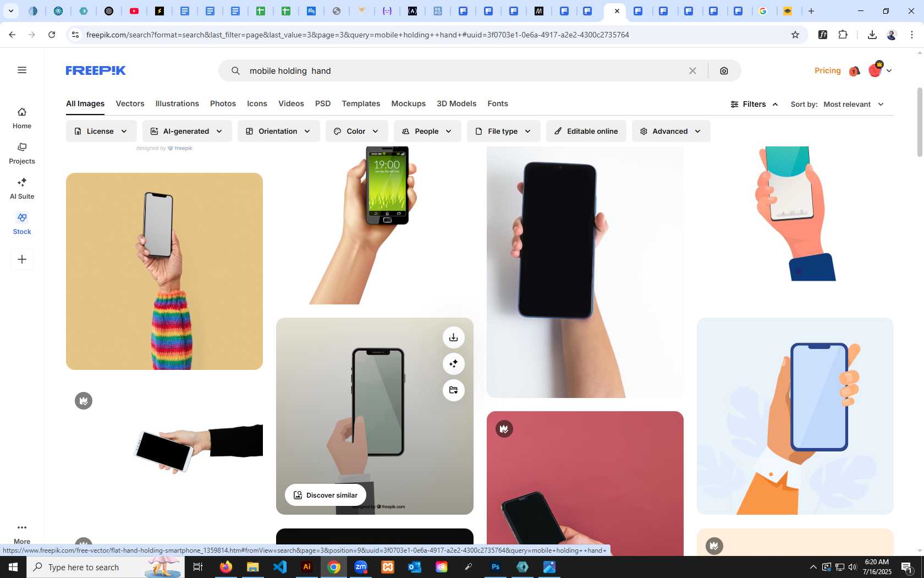Viewport: 924px width, 578px height.
Task: Expand the Advanced filter dropdown
Action: (671, 131)
